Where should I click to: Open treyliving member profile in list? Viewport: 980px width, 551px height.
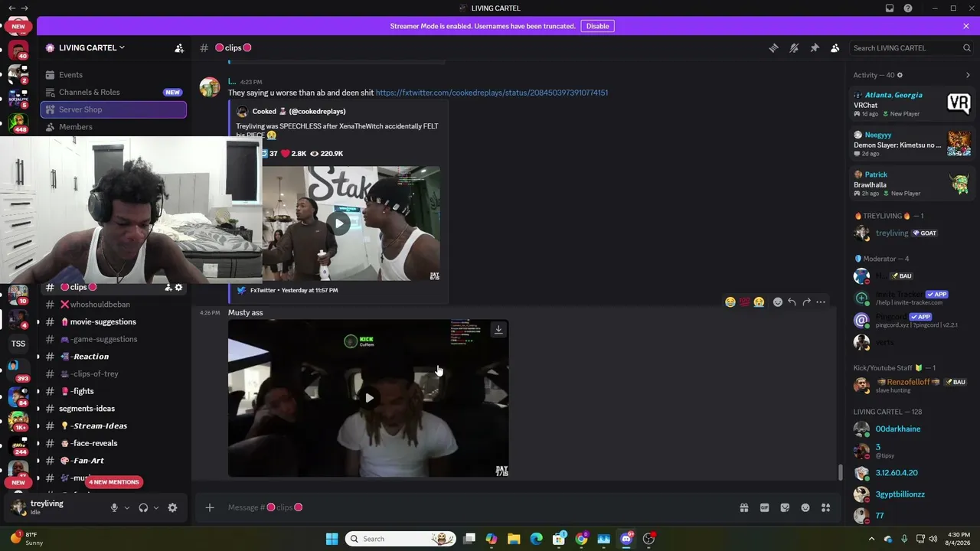(912, 233)
